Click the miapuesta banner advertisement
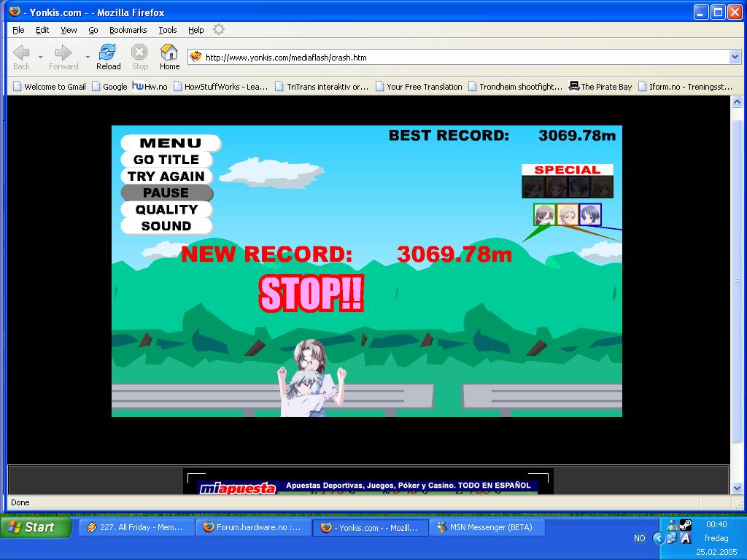 click(368, 486)
